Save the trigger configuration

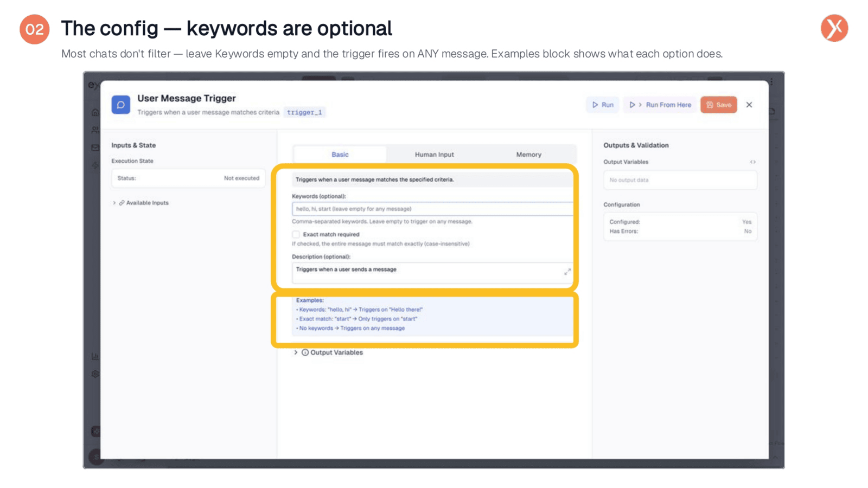[718, 105]
